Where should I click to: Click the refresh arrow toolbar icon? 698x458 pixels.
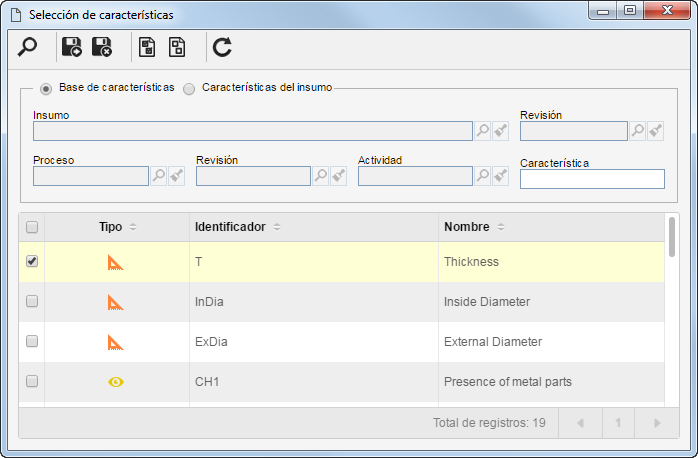pyautogui.click(x=222, y=47)
